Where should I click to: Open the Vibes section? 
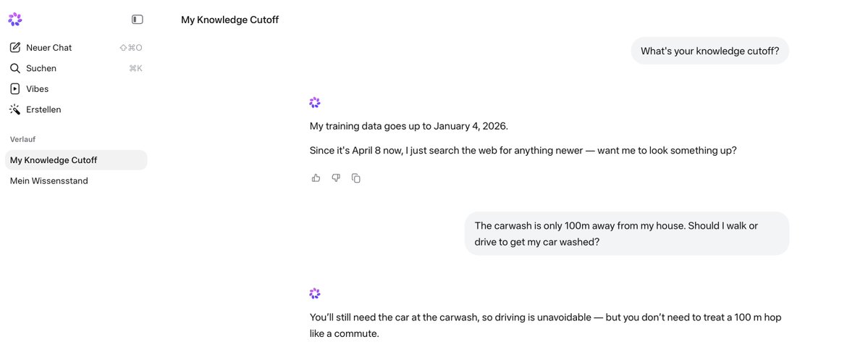click(38, 89)
